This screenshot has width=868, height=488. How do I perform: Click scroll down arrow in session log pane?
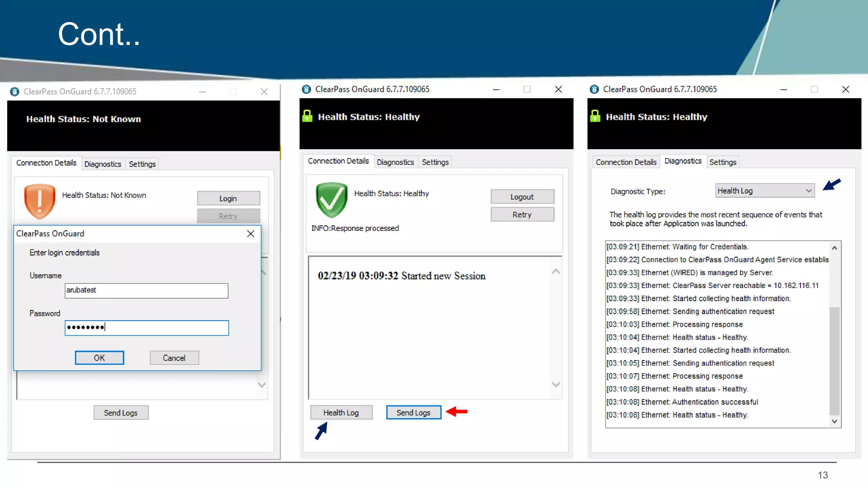pos(556,385)
